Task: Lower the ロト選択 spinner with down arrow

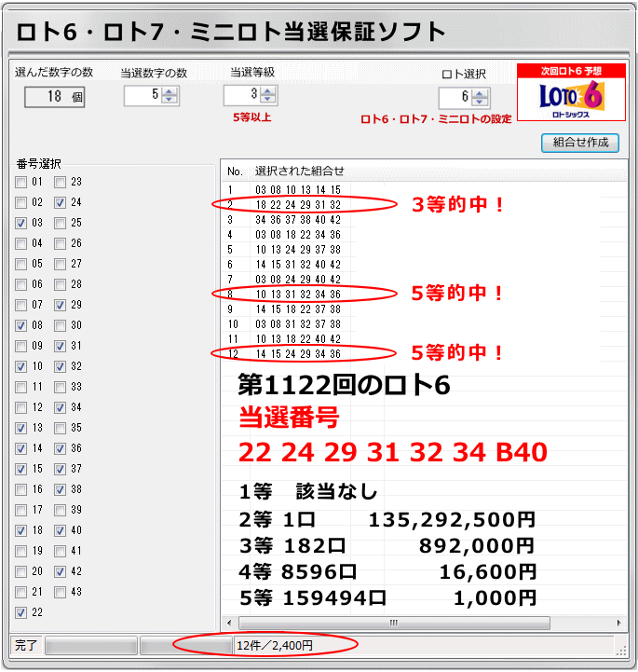Action: click(x=480, y=102)
